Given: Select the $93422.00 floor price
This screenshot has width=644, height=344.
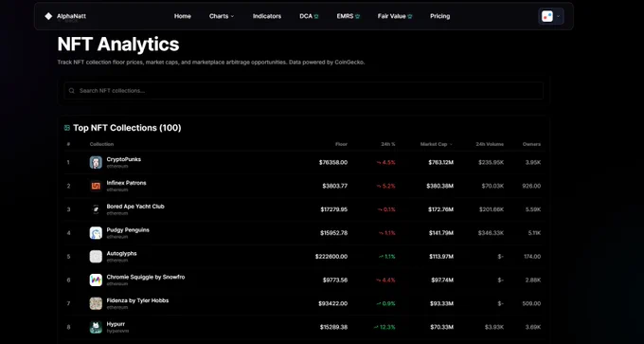Looking at the screenshot, I should coord(332,303).
